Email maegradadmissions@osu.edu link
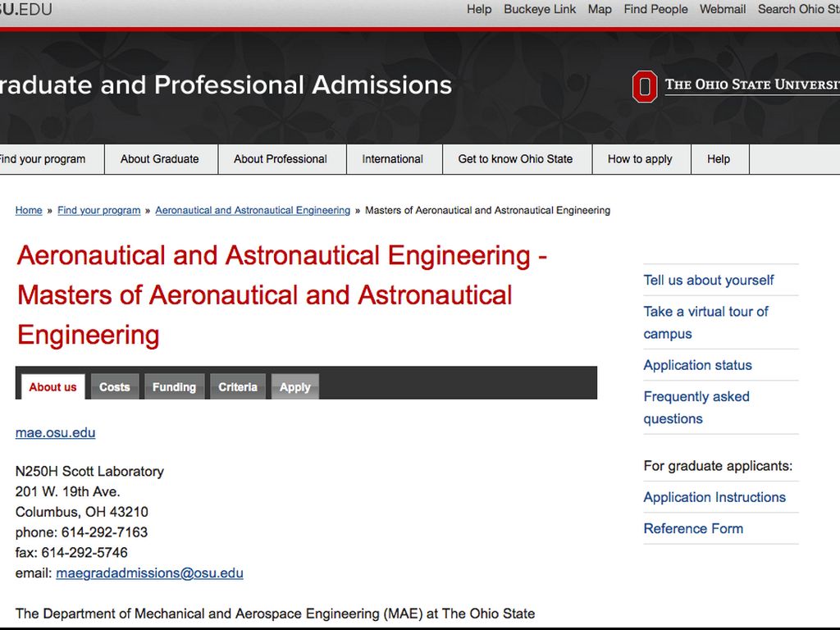Screen dimensions: 840x630 (x=149, y=573)
